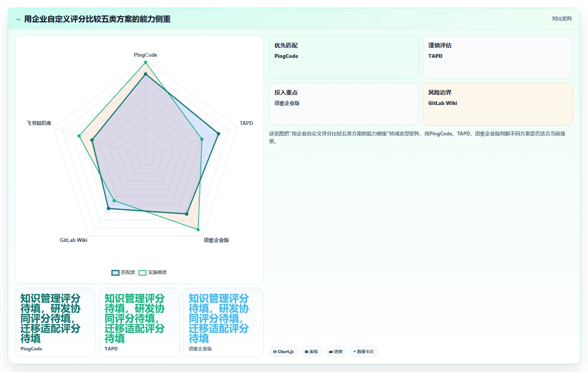Select the 谨慎评估 card
This screenshot has height=372, width=588.
click(498, 57)
